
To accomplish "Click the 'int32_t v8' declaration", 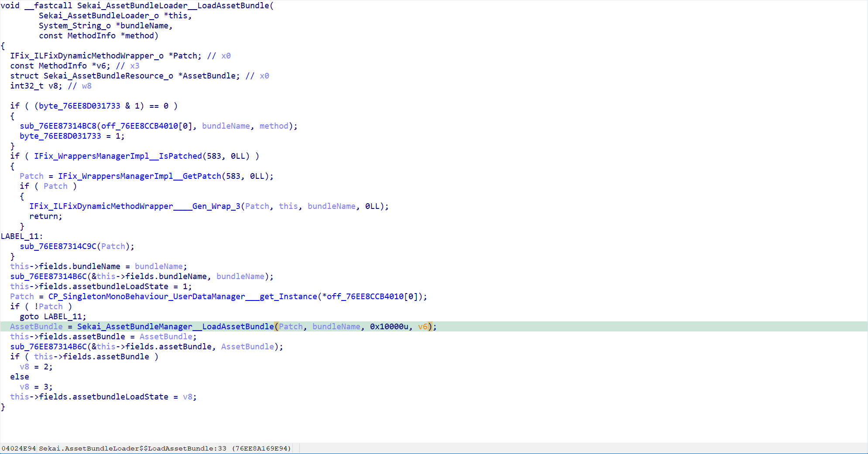I will pos(36,86).
